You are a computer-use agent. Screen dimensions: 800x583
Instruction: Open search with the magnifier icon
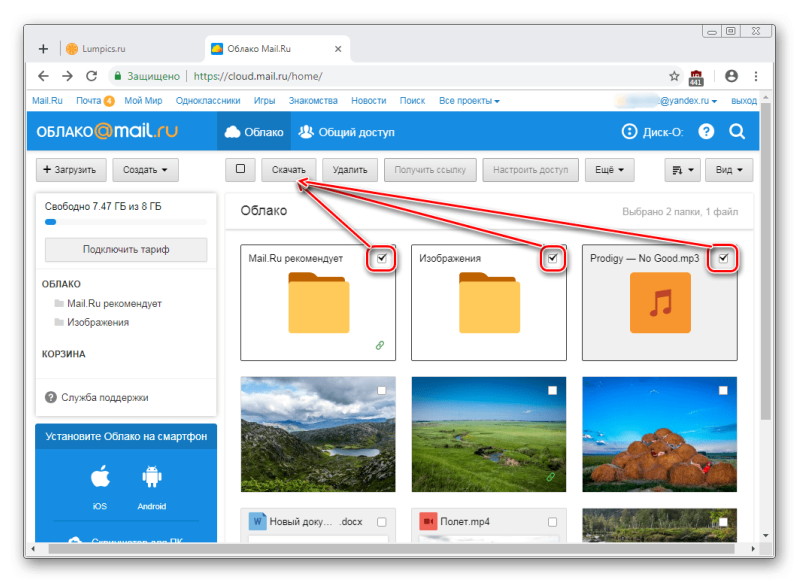737,132
